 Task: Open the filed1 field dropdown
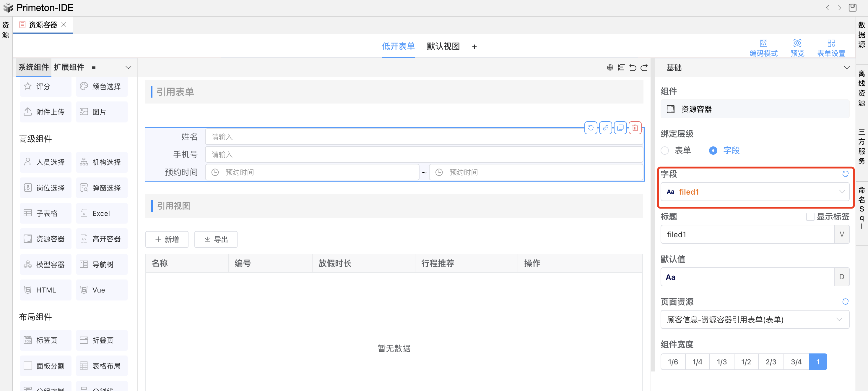coord(755,192)
